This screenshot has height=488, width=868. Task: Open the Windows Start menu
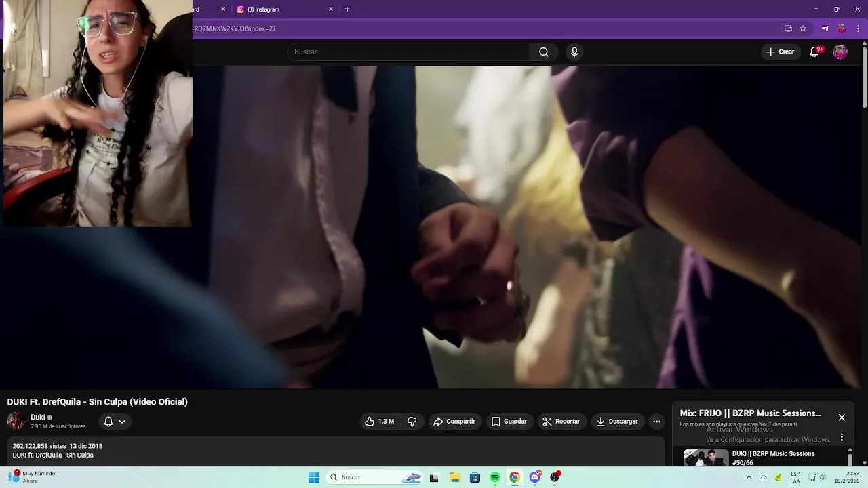pyautogui.click(x=314, y=477)
